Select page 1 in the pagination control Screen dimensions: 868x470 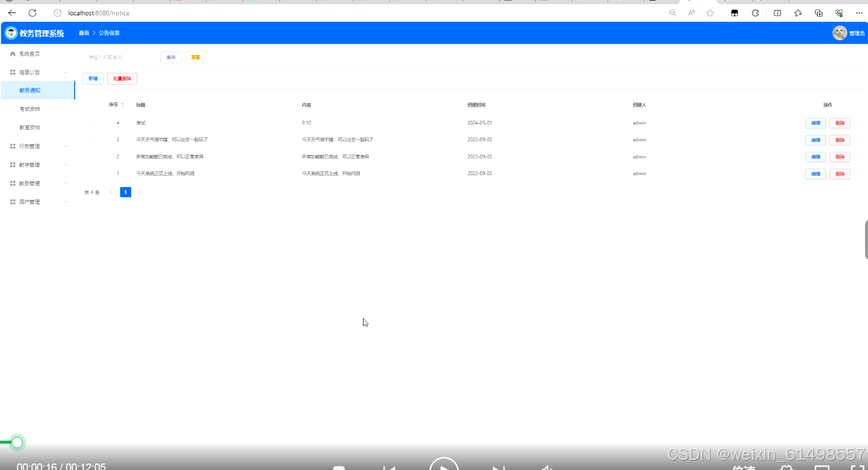(x=126, y=192)
